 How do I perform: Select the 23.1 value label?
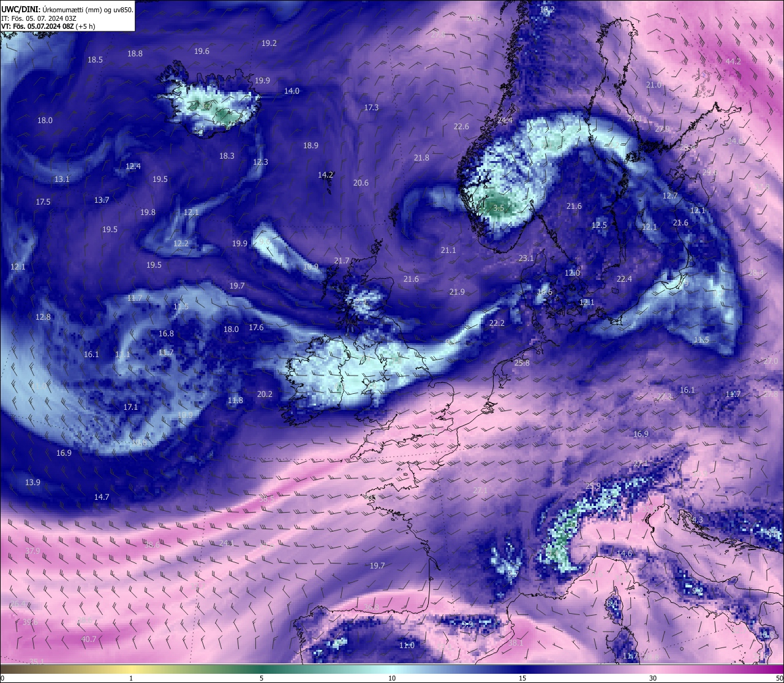pyautogui.click(x=526, y=258)
